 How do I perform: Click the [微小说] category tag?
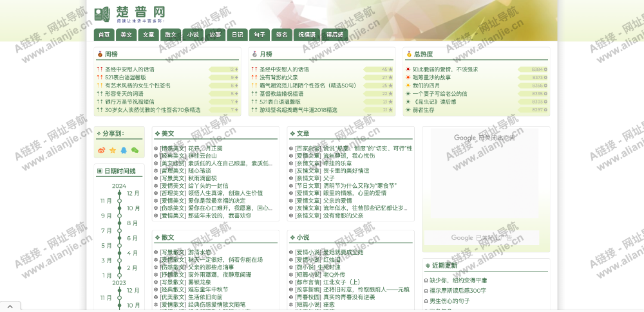pyautogui.click(x=305, y=267)
